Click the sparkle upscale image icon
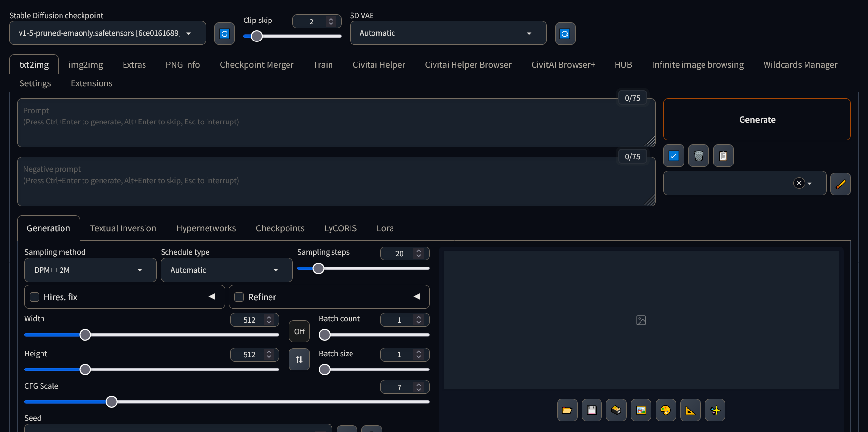This screenshot has height=432, width=868. pos(715,410)
